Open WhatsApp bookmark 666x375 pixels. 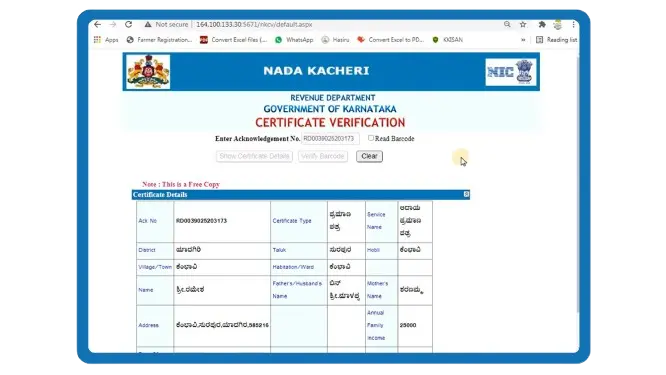click(294, 39)
